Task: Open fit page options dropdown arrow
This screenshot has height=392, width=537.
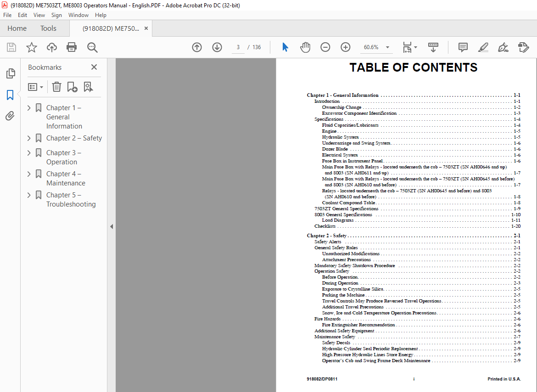Action: point(416,47)
